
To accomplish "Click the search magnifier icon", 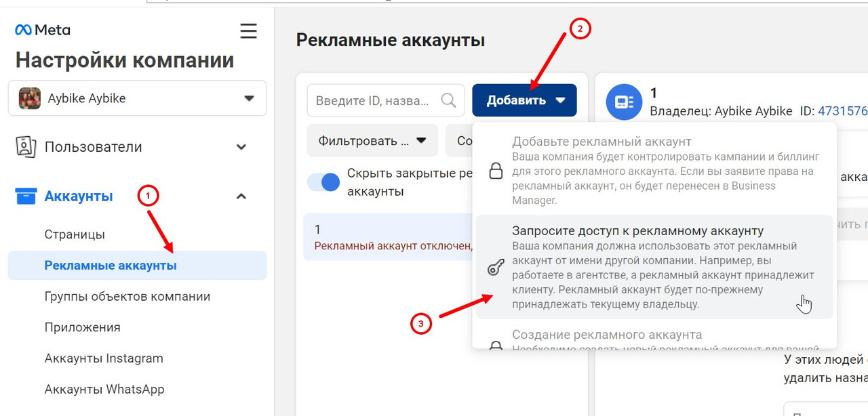I will click(448, 100).
